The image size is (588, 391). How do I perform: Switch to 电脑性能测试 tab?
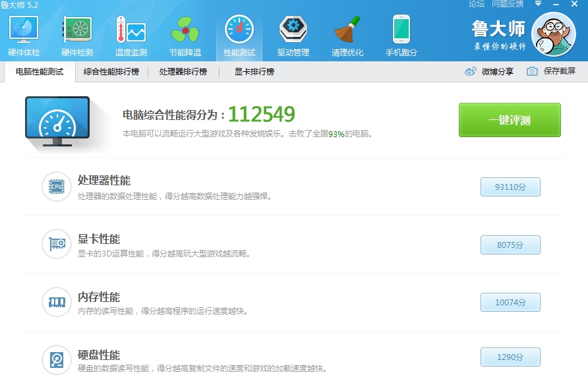pyautogui.click(x=40, y=72)
